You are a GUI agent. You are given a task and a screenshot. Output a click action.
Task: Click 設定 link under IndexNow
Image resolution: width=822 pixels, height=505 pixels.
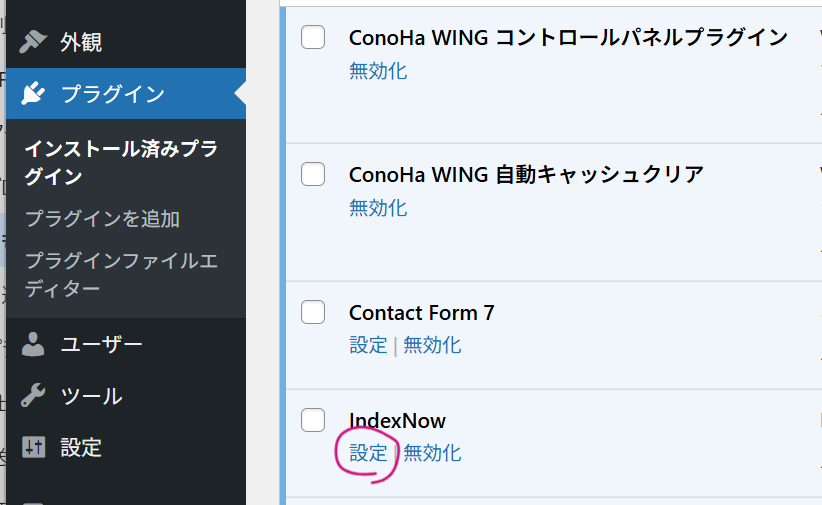[368, 453]
